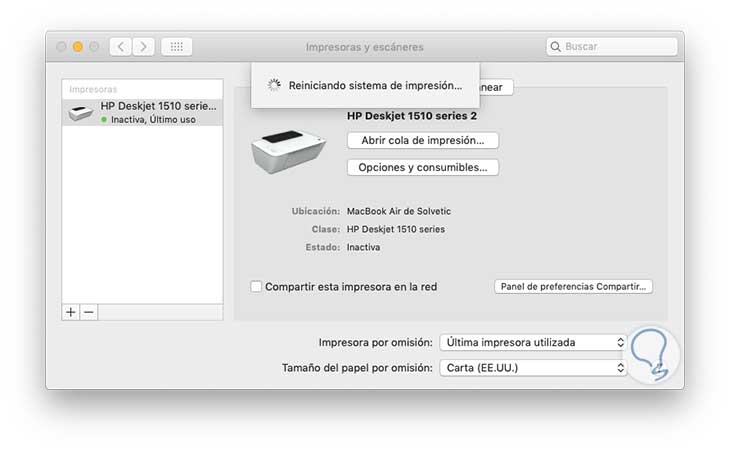
Task: Click the magnifier icon in search field
Action: pyautogui.click(x=555, y=47)
